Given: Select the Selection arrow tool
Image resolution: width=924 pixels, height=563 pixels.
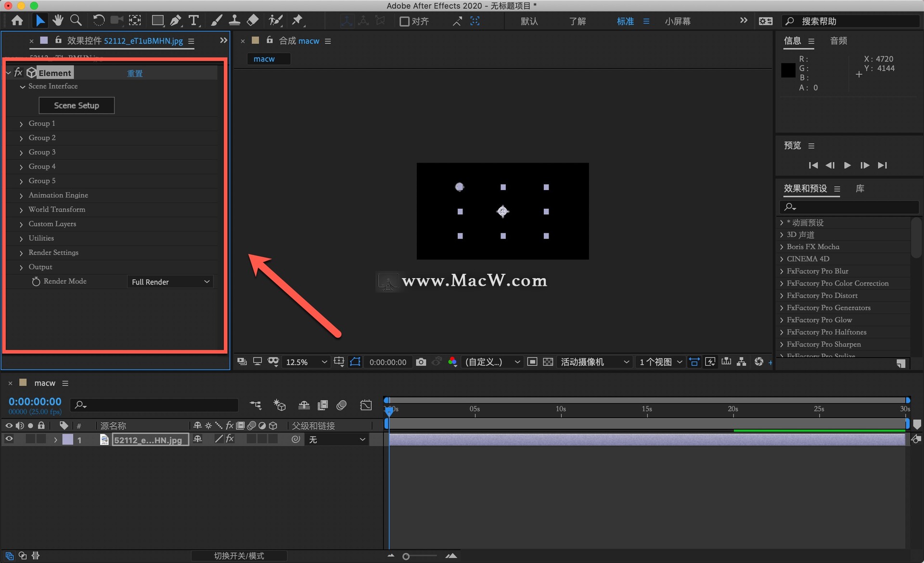Looking at the screenshot, I should 40,21.
